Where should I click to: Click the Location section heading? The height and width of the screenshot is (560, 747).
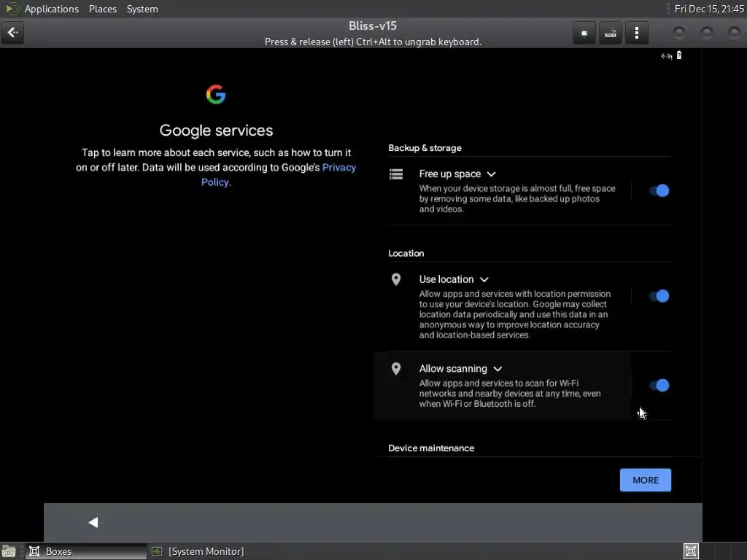[x=406, y=253]
